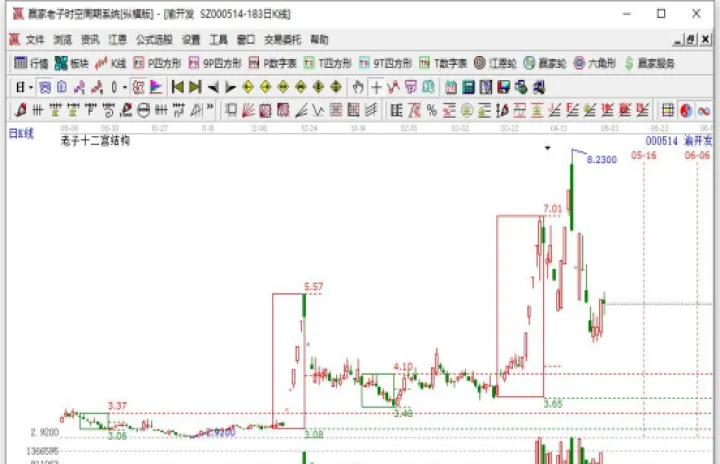Click the 日K线 chart label

pyautogui.click(x=21, y=134)
